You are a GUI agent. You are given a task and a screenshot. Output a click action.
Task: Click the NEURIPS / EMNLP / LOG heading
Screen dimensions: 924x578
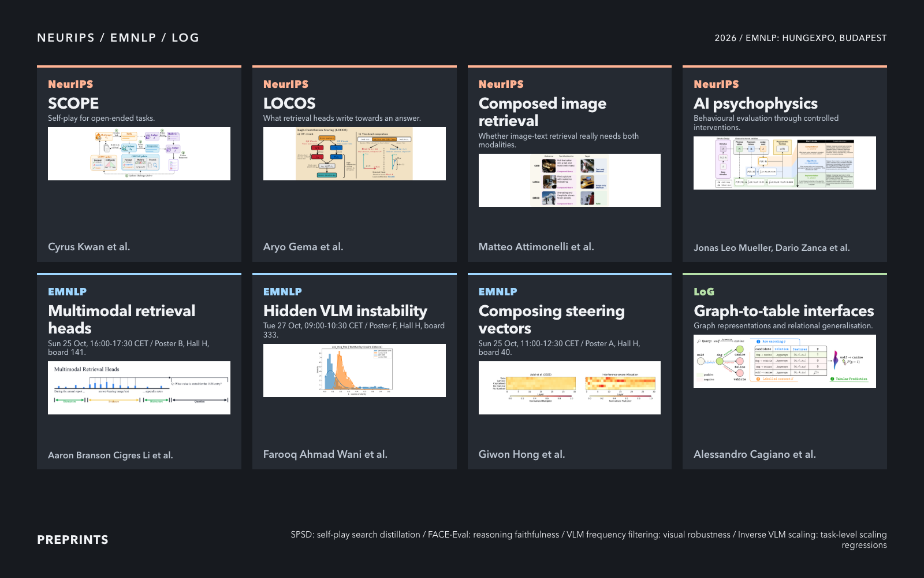click(x=118, y=38)
